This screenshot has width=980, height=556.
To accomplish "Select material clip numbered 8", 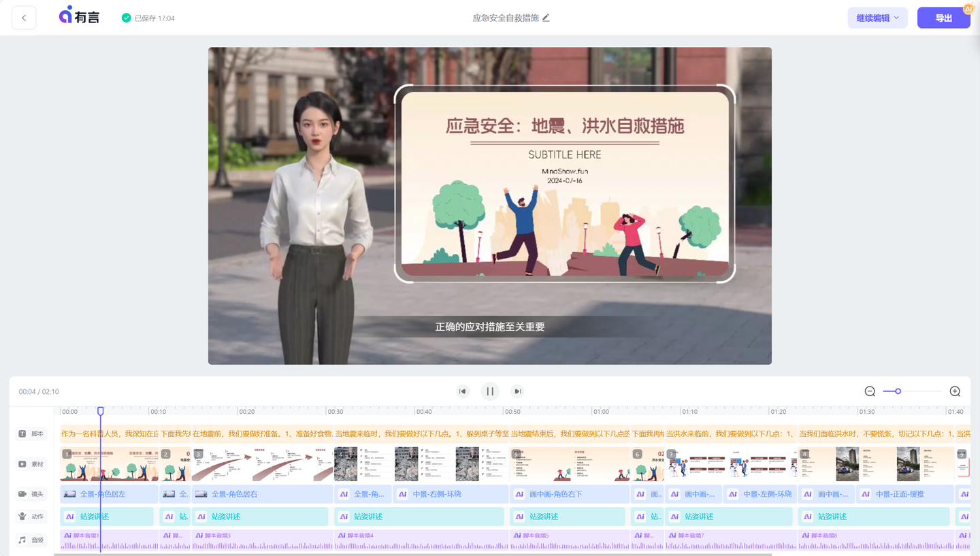I will (x=876, y=464).
